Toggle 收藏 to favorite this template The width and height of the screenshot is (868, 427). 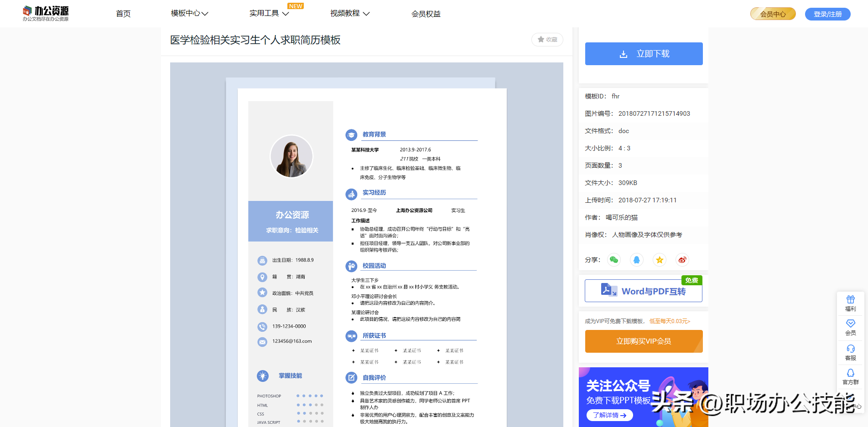547,40
